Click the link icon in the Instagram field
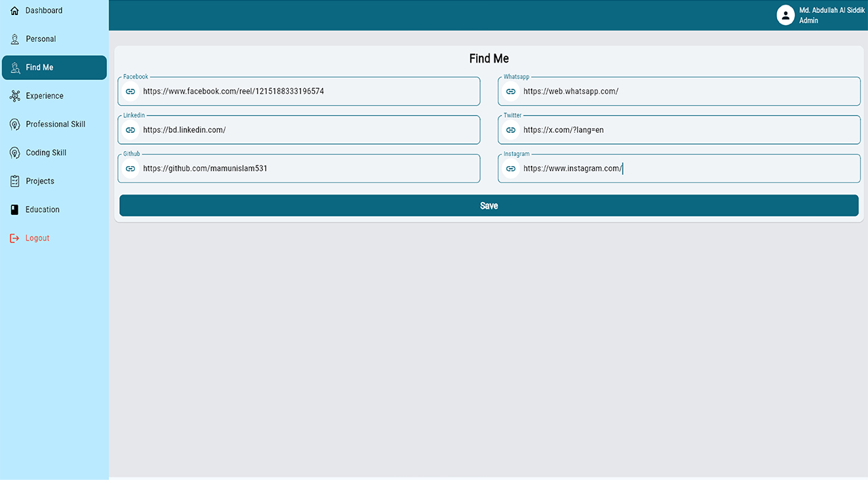Image resolution: width=868 pixels, height=488 pixels. point(511,168)
